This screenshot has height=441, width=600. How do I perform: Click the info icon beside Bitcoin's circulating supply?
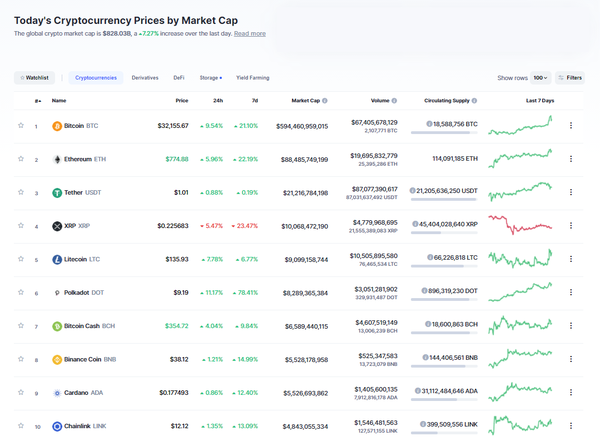pyautogui.click(x=429, y=124)
